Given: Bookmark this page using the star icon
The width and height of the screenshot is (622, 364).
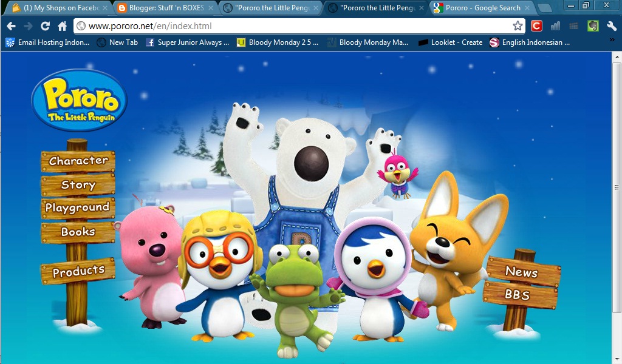Looking at the screenshot, I should (x=517, y=26).
